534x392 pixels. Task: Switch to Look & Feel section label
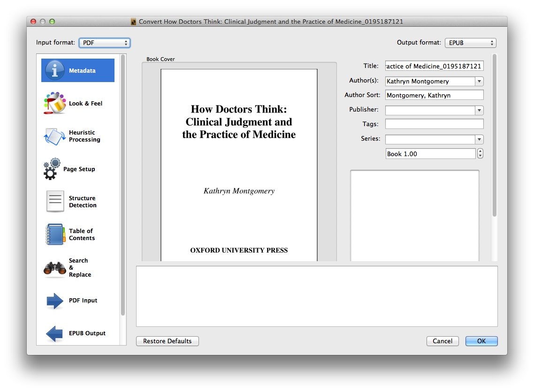85,104
